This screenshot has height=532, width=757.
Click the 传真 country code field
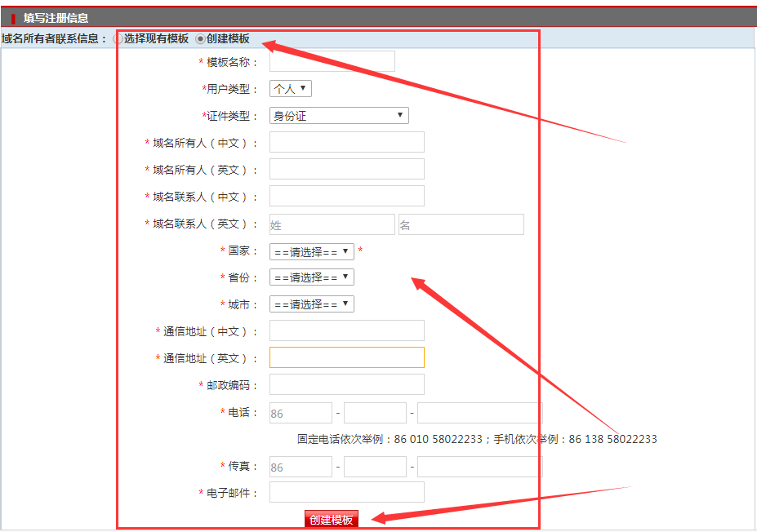pyautogui.click(x=301, y=467)
